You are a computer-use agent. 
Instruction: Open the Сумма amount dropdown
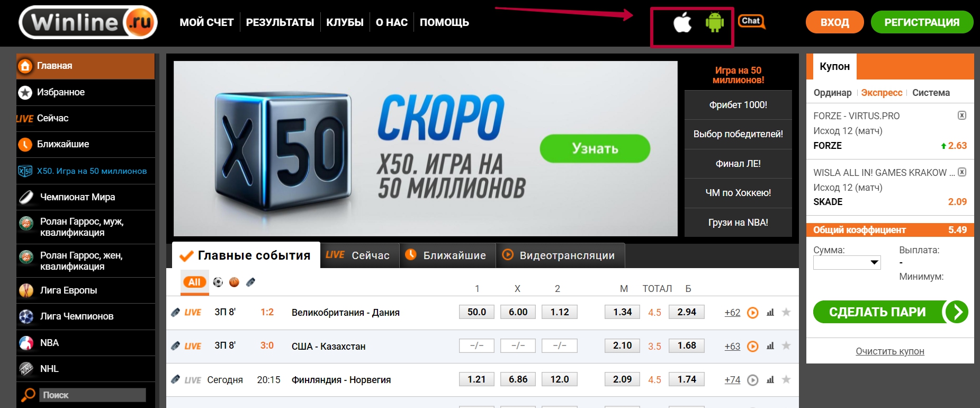(x=847, y=263)
